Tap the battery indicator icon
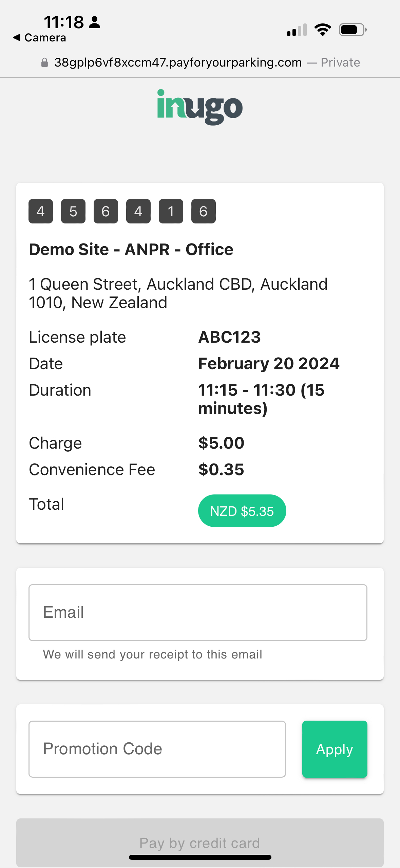Viewport: 400px width, 868px height. [x=352, y=30]
